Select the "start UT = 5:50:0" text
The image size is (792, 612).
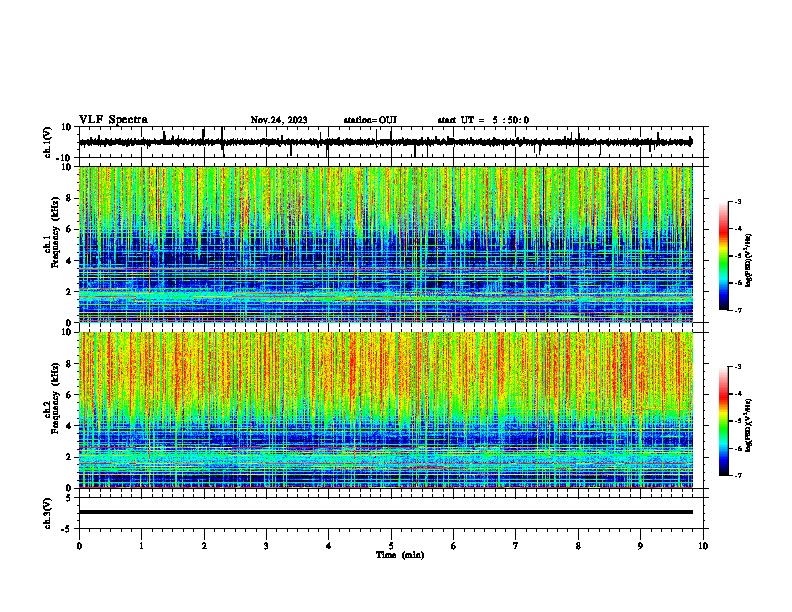[x=483, y=120]
